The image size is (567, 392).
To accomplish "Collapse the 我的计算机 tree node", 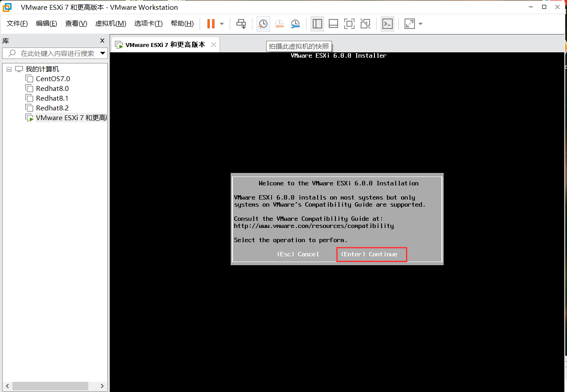I will 9,69.
